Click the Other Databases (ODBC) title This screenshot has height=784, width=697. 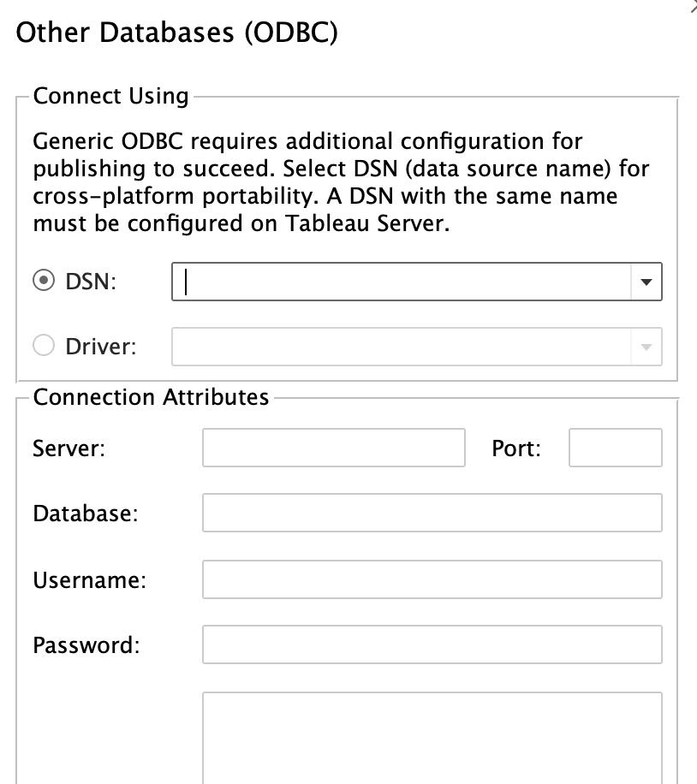pyautogui.click(x=176, y=33)
